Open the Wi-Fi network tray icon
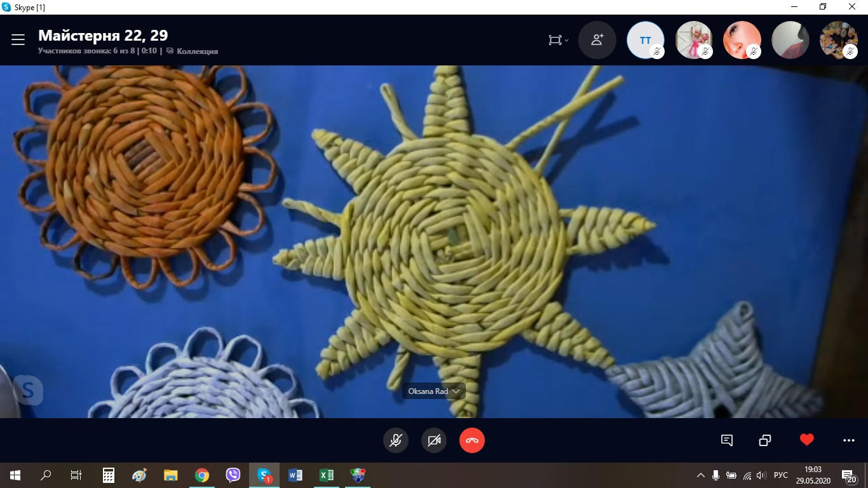This screenshot has width=868, height=488. pyautogui.click(x=747, y=475)
